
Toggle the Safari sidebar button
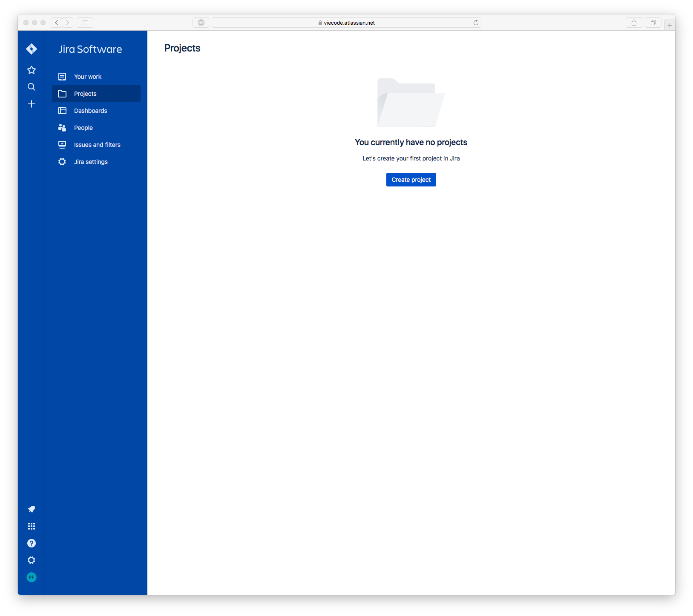point(85,23)
